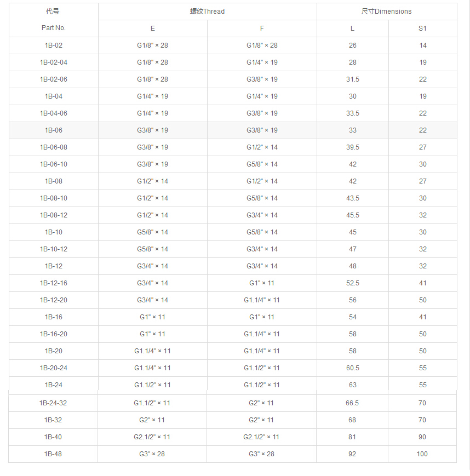470x476 pixels.
Task: Click the Thread header cell
Action: tap(207, 12)
